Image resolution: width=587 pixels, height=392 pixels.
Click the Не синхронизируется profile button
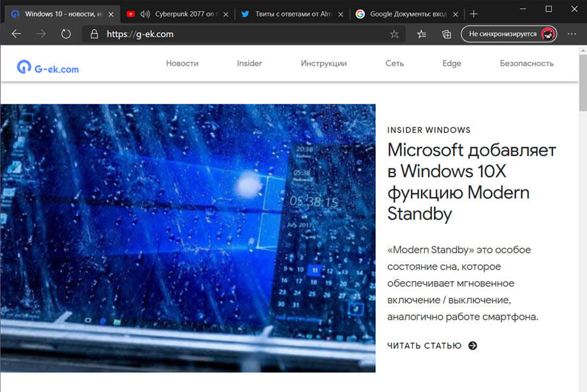click(x=509, y=34)
